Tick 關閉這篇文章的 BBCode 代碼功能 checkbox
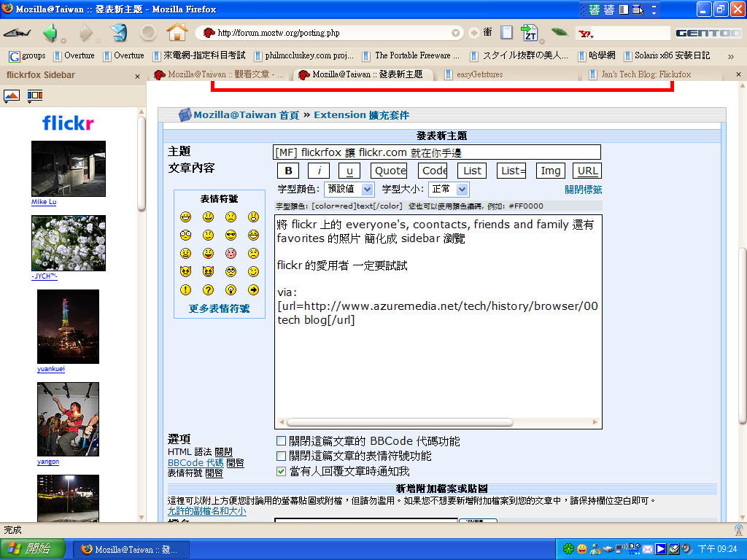 click(282, 441)
